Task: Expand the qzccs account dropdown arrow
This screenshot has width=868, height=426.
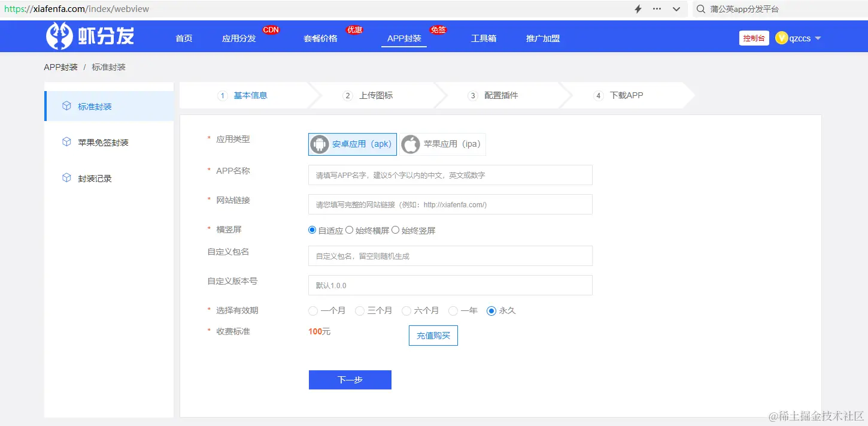Action: 818,38
